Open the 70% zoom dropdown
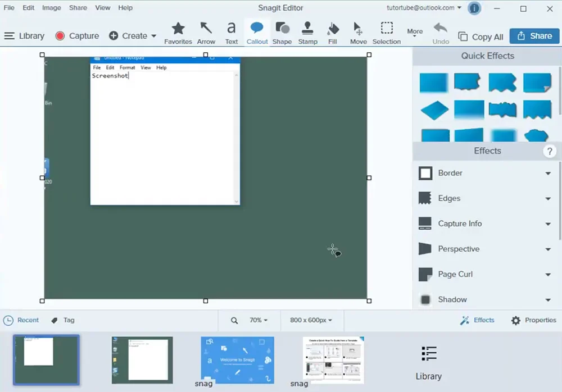 pyautogui.click(x=258, y=320)
